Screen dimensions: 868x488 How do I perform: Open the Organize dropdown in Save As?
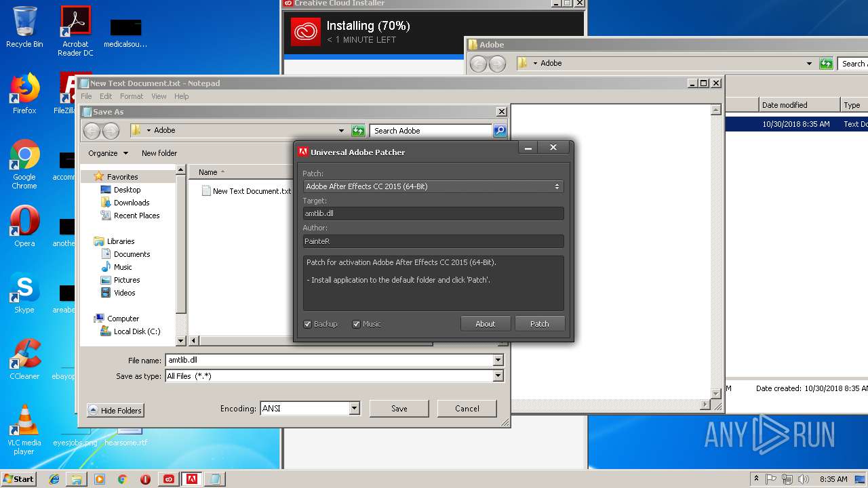pyautogui.click(x=108, y=153)
